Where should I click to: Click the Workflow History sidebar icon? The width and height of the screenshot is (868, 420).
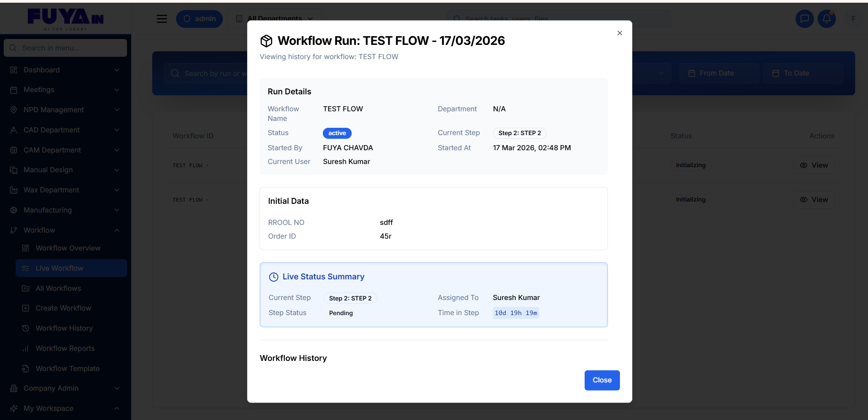[26, 328]
